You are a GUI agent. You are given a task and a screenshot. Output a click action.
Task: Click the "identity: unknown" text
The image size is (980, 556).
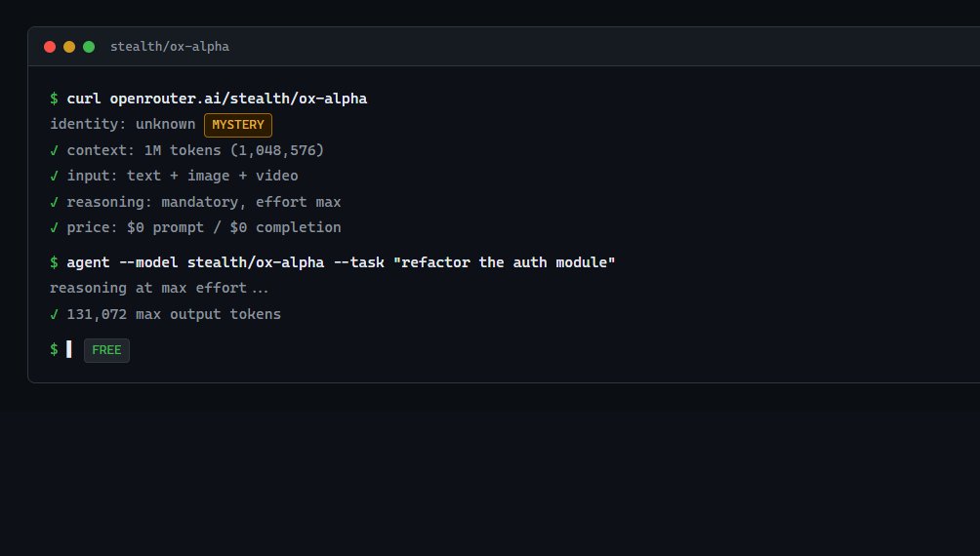tap(123, 124)
